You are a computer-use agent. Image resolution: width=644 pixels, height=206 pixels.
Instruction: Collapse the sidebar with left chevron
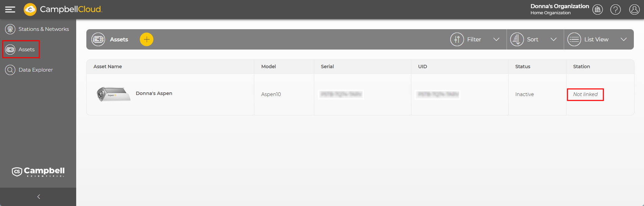39,197
